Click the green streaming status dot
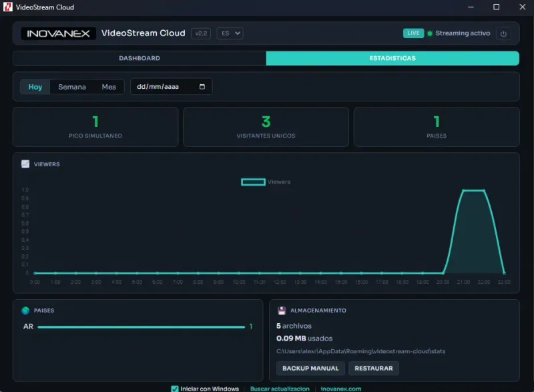Screen dimensions: 534x392 point(430,33)
